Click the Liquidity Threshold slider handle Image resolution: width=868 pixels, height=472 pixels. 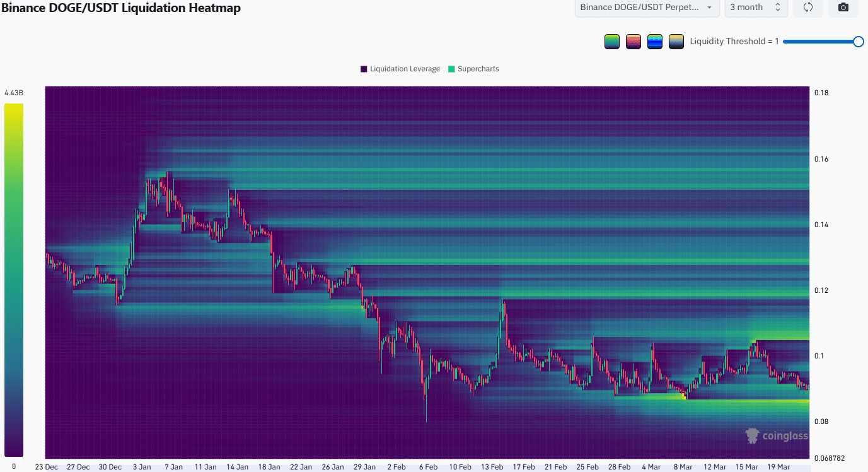coord(858,42)
